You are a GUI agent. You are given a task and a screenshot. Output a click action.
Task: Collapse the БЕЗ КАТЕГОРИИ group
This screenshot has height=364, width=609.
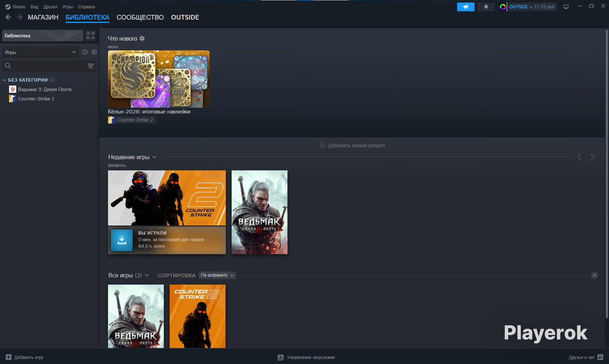tap(5, 80)
